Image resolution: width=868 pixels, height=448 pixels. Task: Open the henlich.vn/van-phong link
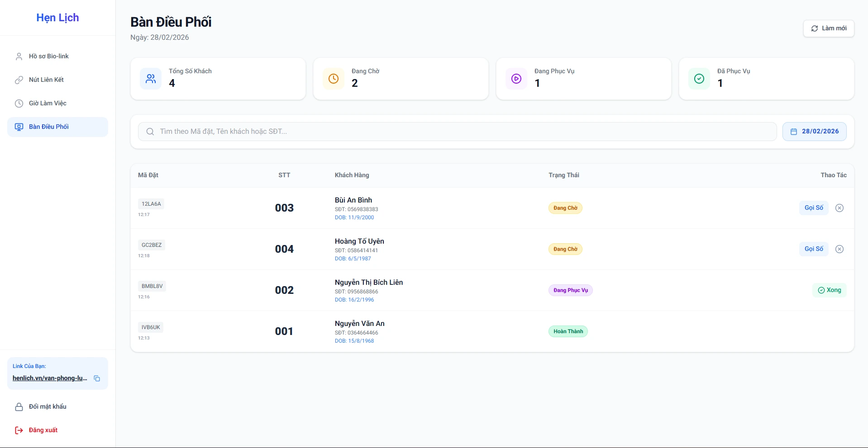(50, 378)
